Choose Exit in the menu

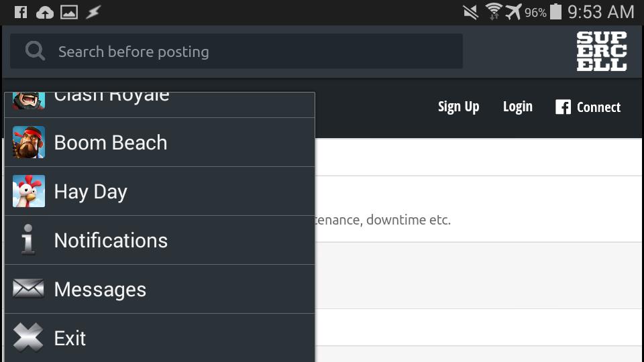[70, 338]
